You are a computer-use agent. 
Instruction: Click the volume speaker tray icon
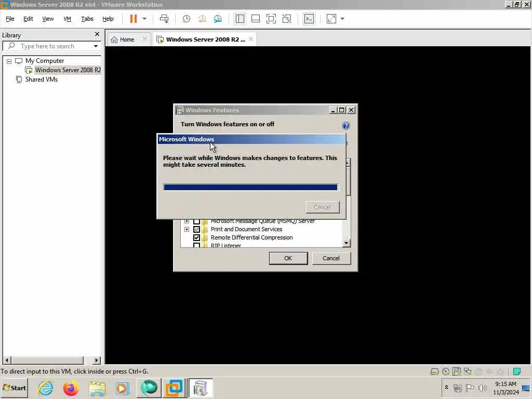(x=482, y=388)
